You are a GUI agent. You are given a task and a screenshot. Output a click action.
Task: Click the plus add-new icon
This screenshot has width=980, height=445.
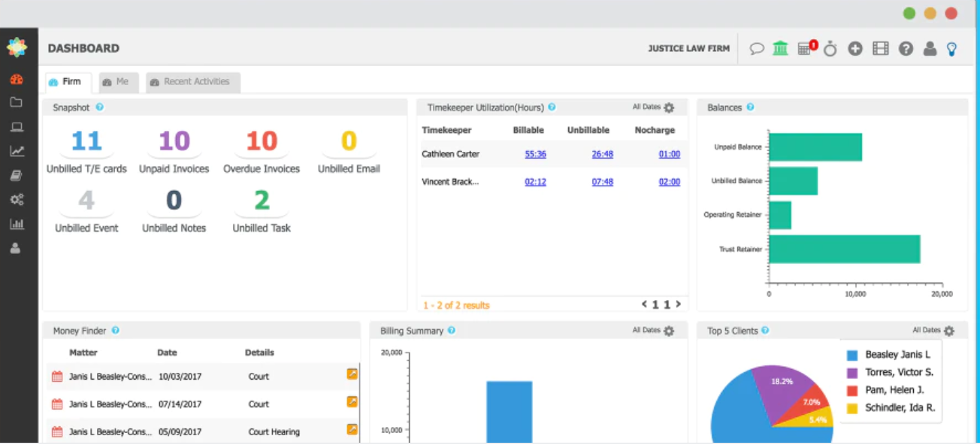(855, 49)
